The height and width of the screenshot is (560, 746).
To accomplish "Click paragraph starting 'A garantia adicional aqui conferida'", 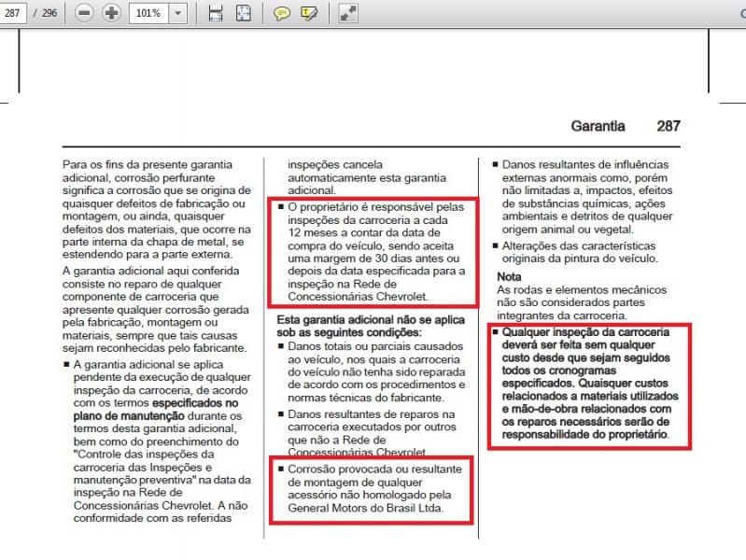I will coord(156,309).
